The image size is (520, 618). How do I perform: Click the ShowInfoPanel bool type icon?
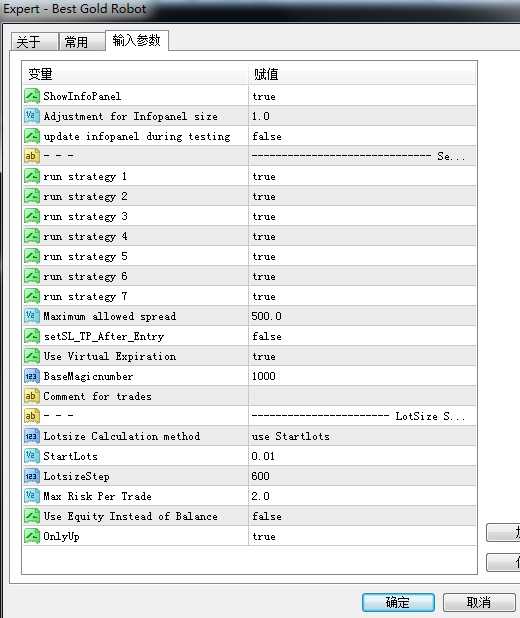pyautogui.click(x=32, y=96)
